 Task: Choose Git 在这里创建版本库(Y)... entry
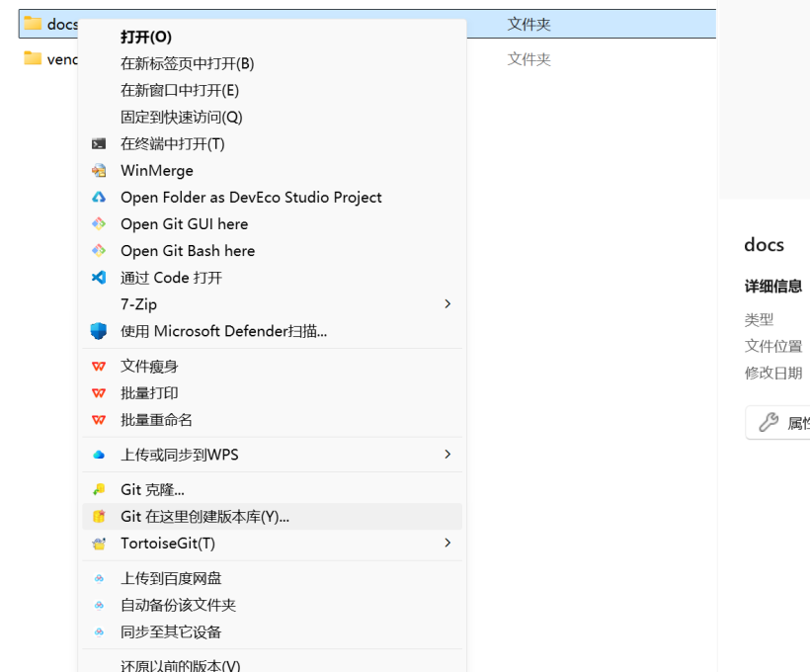click(x=204, y=516)
